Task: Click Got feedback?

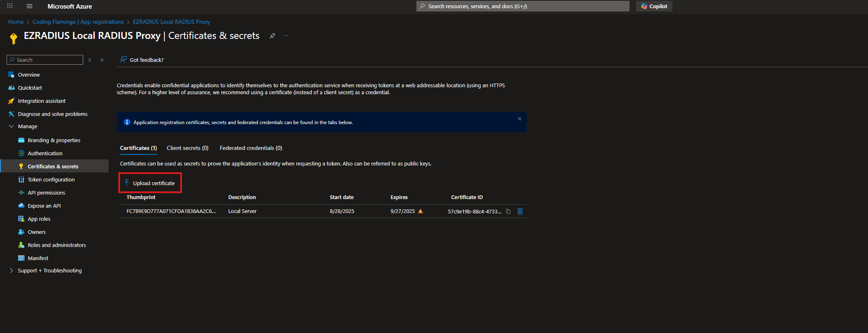Action: click(x=142, y=60)
